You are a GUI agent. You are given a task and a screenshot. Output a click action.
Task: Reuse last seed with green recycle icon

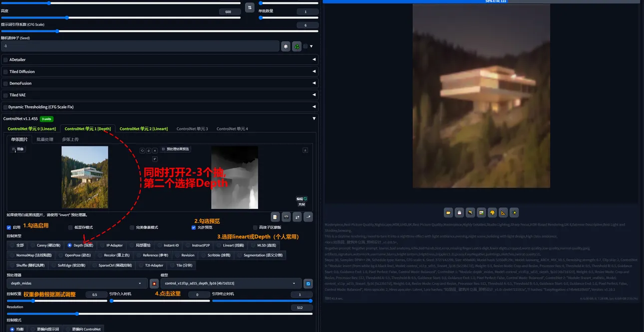pyautogui.click(x=297, y=46)
